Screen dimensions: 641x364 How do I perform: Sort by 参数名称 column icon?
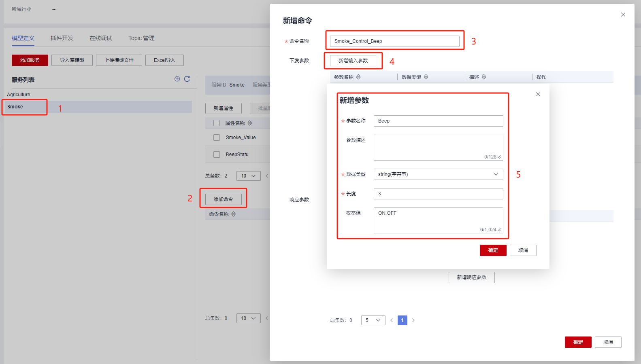click(x=358, y=77)
